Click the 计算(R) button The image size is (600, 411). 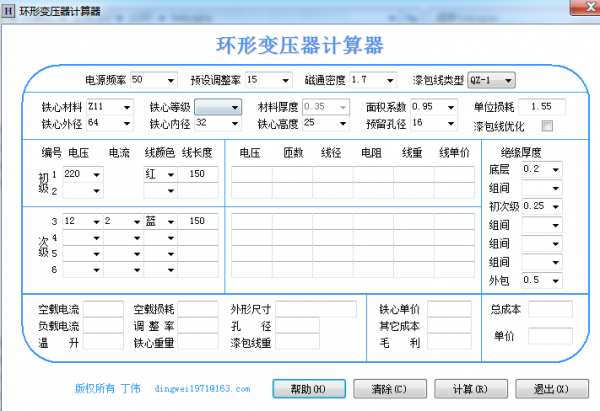pyautogui.click(x=471, y=389)
